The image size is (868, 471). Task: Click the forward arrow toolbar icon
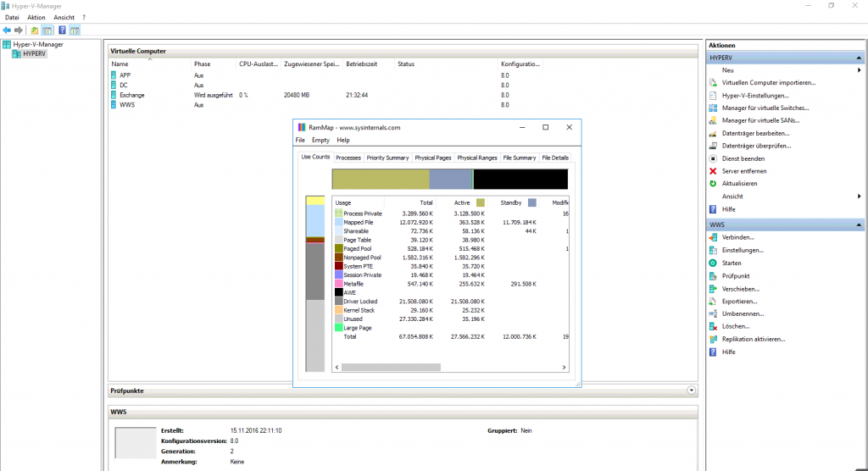[x=19, y=30]
